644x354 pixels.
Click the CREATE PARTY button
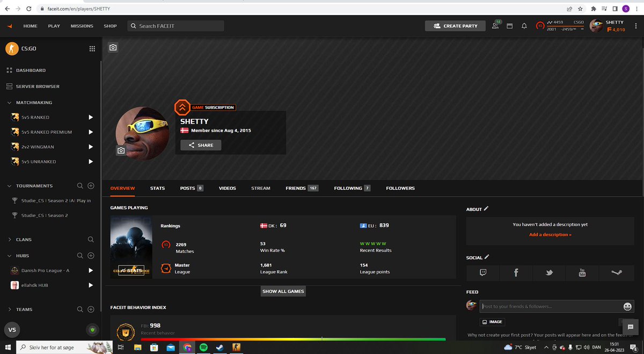tap(455, 26)
